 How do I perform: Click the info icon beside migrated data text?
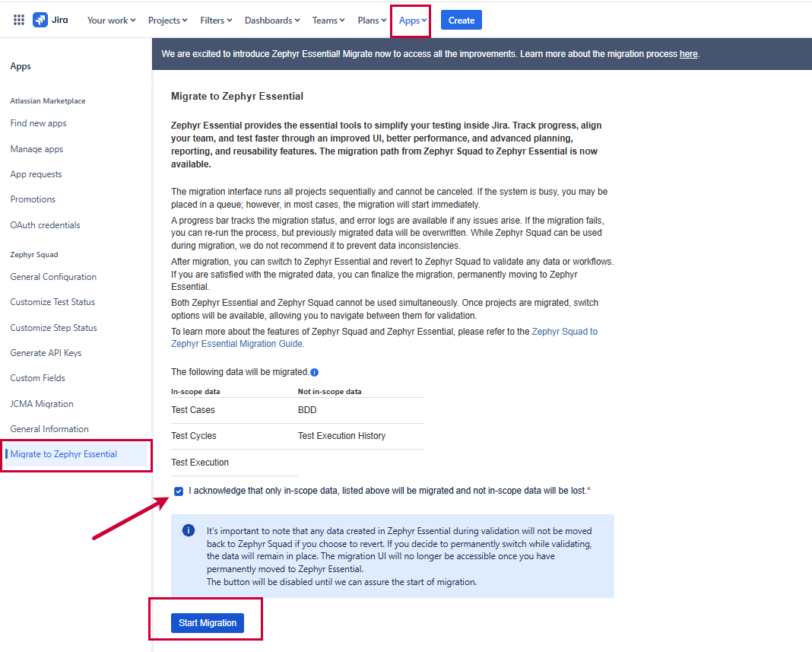pos(315,373)
